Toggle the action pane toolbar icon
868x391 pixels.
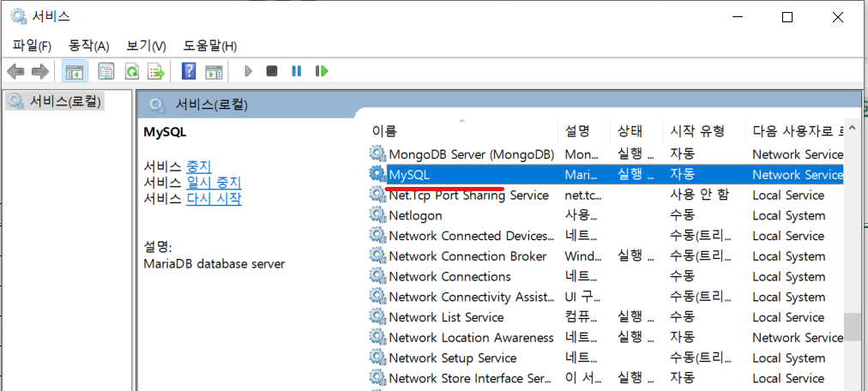click(x=214, y=71)
